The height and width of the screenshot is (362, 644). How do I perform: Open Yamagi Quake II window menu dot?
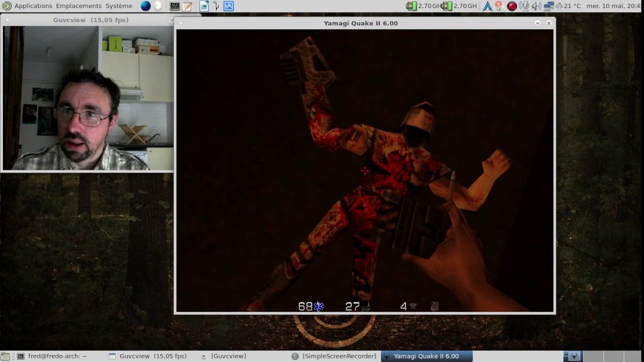181,23
